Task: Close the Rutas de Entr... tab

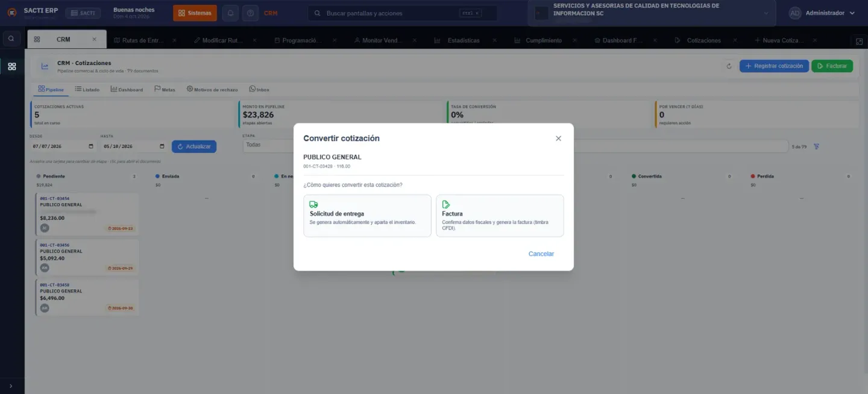Action: tap(174, 40)
